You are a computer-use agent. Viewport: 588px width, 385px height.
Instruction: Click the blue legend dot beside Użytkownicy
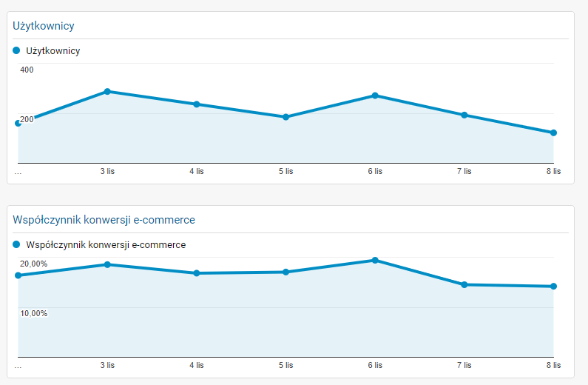click(17, 51)
